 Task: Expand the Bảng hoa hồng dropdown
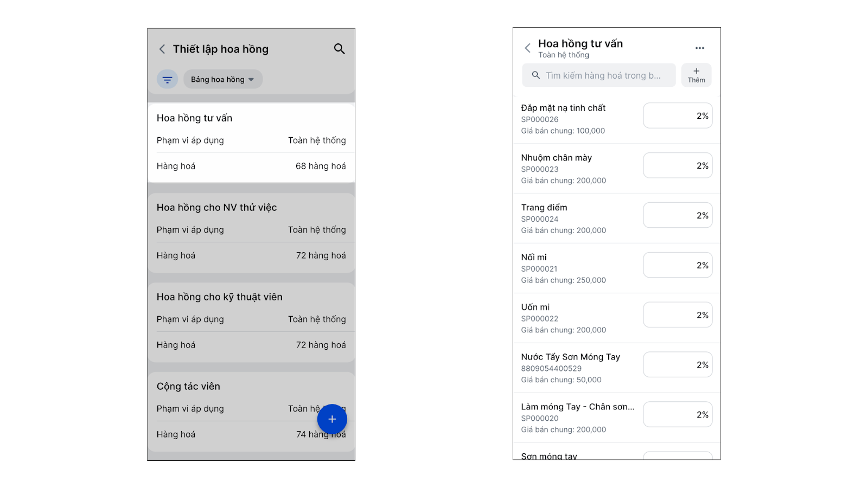tap(223, 80)
